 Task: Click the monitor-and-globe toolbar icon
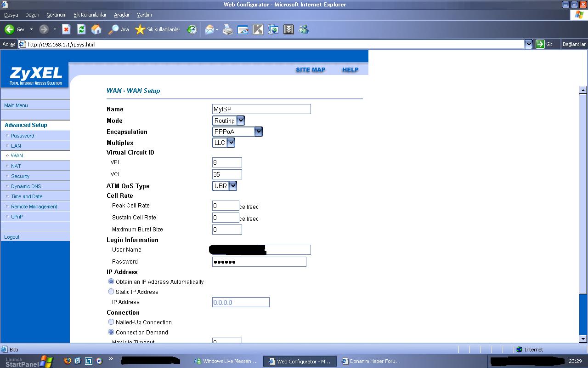tap(273, 29)
